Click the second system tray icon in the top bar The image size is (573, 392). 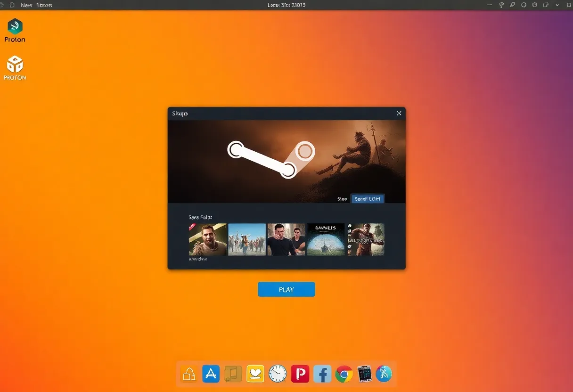coord(501,5)
